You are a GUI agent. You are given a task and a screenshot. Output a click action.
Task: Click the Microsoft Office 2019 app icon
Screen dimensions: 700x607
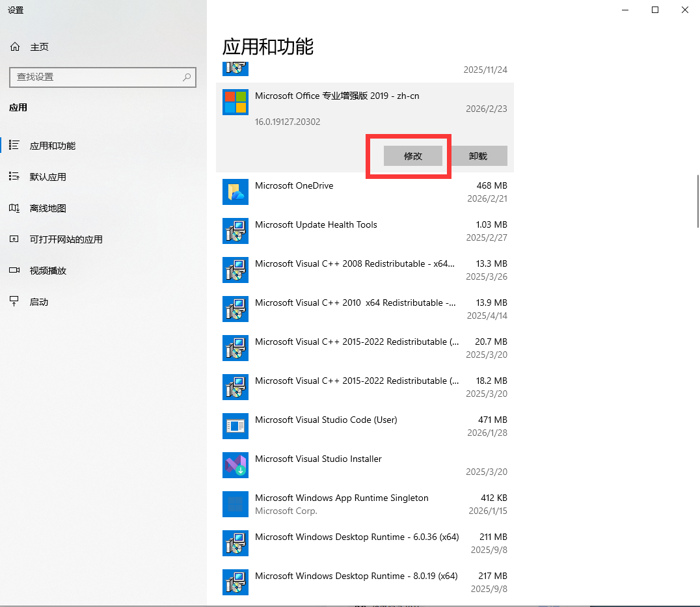[236, 102]
